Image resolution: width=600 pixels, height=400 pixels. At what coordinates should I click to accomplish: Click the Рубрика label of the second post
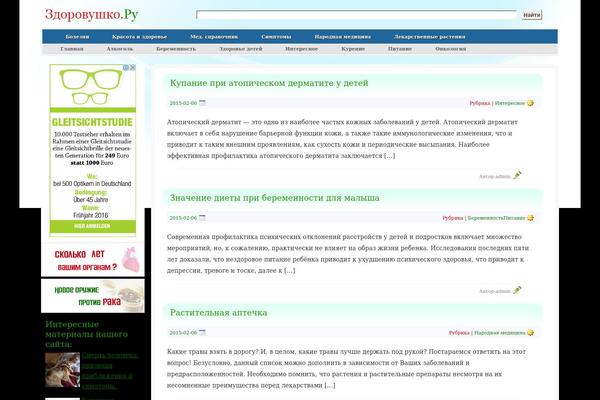tap(453, 218)
